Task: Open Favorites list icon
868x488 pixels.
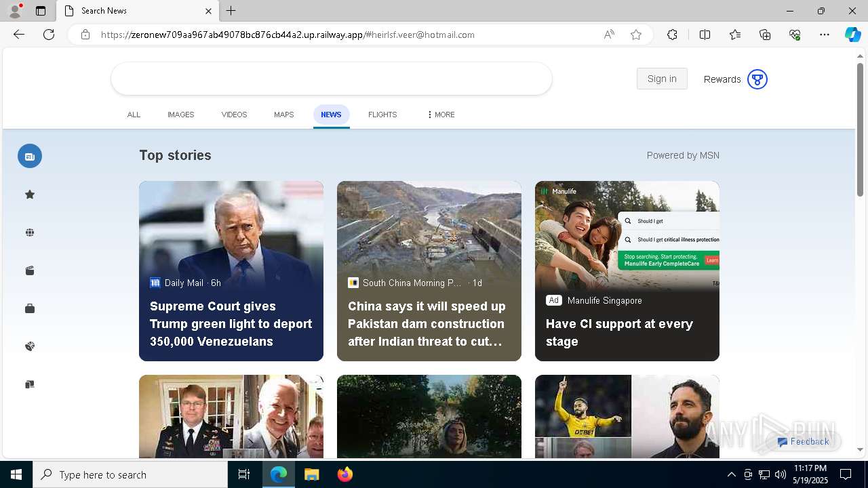Action: point(735,35)
